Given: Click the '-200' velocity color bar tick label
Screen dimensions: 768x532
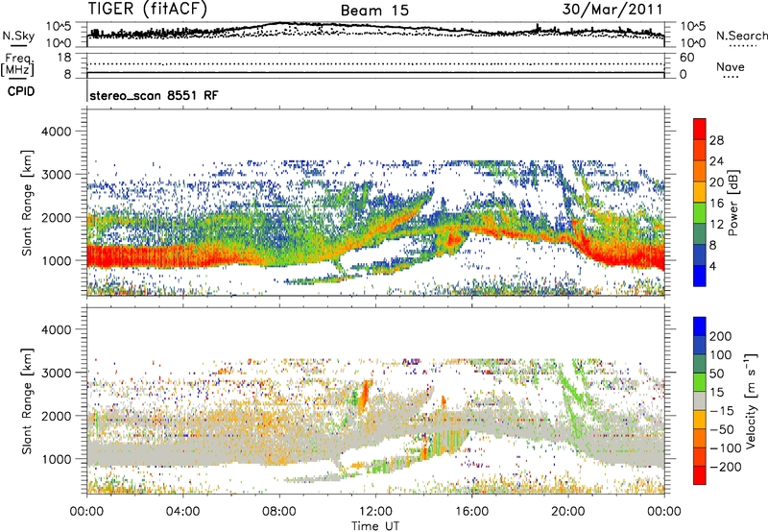Looking at the screenshot, I should [x=725, y=467].
